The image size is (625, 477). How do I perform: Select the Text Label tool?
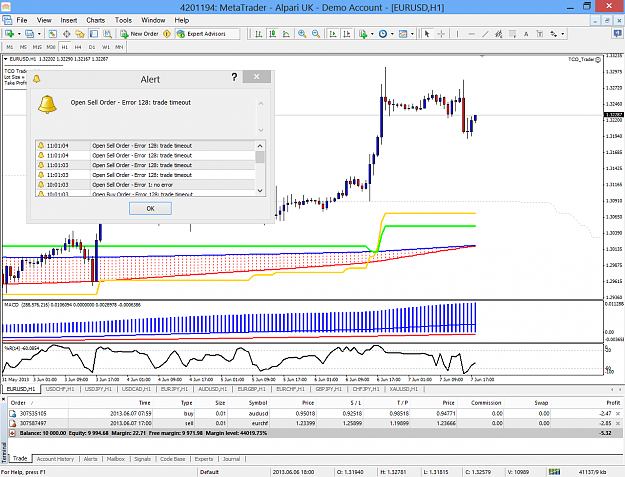[540, 34]
